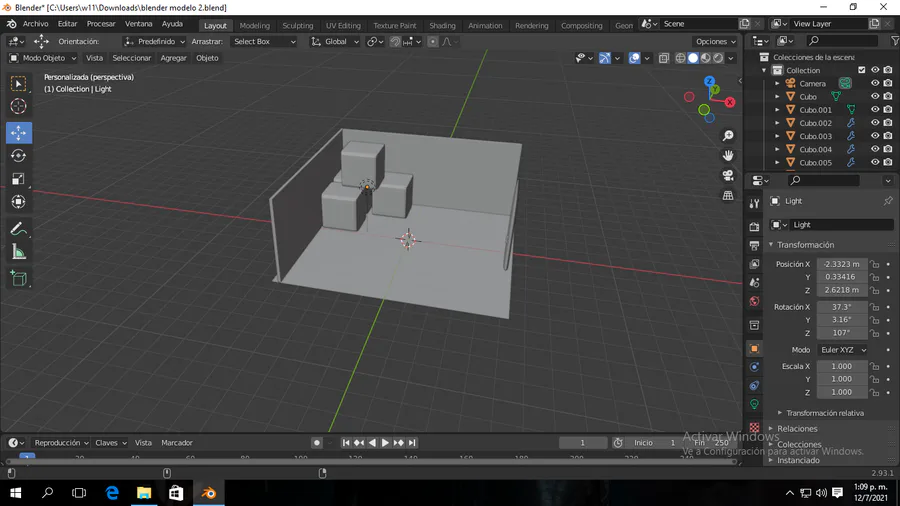Play the animation
The image size is (900, 506).
[385, 443]
